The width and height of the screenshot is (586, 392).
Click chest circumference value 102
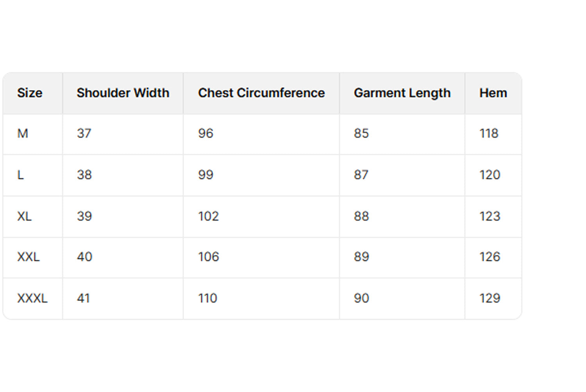pos(208,216)
